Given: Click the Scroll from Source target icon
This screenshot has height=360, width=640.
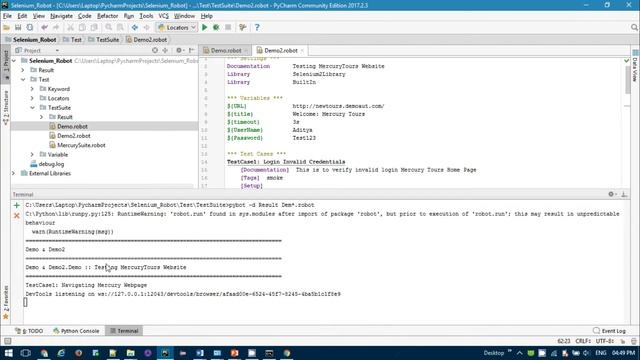Looking at the screenshot, I should [x=155, y=50].
